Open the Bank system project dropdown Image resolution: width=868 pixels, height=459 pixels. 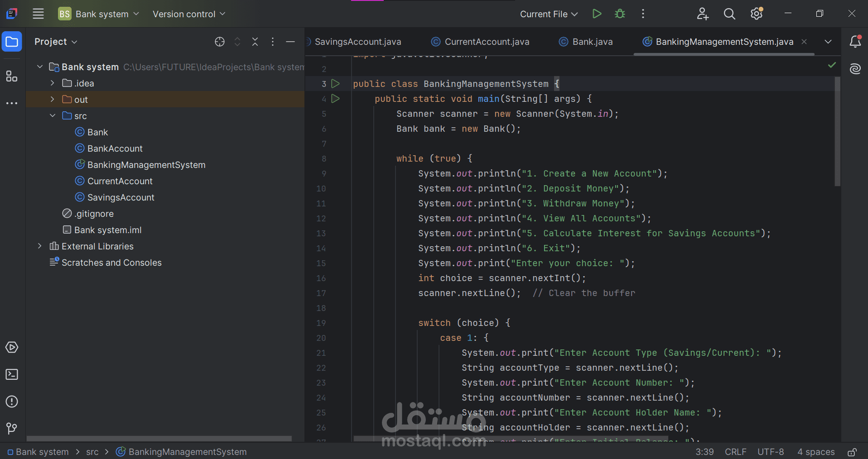[x=99, y=14]
